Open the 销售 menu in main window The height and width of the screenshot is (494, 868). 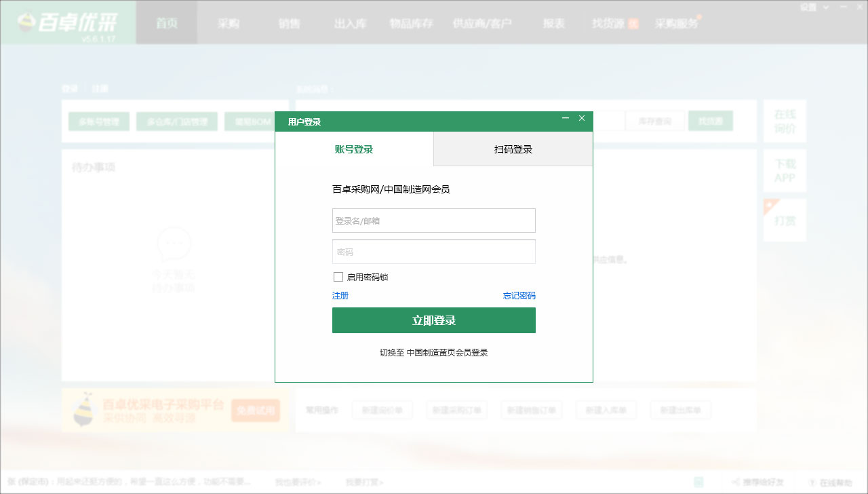point(290,23)
